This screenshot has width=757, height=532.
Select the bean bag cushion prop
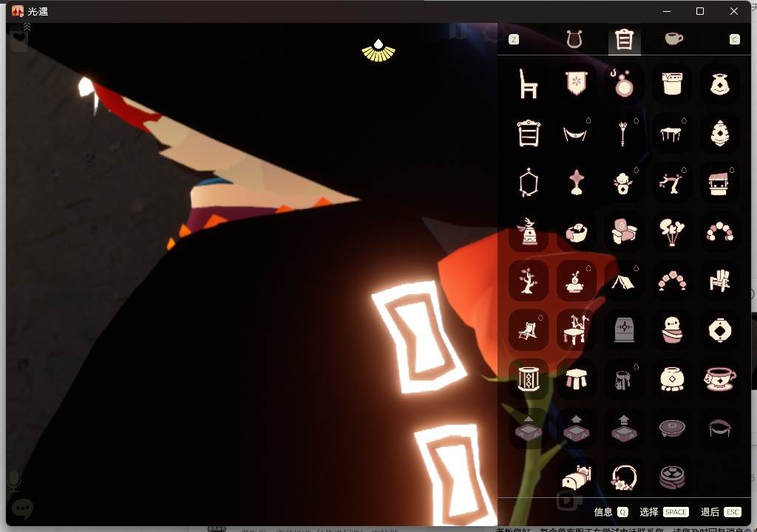[576, 232]
